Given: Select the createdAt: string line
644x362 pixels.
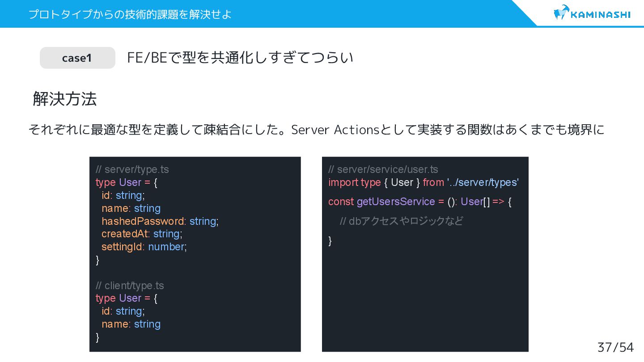Looking at the screenshot, I should 142,234.
